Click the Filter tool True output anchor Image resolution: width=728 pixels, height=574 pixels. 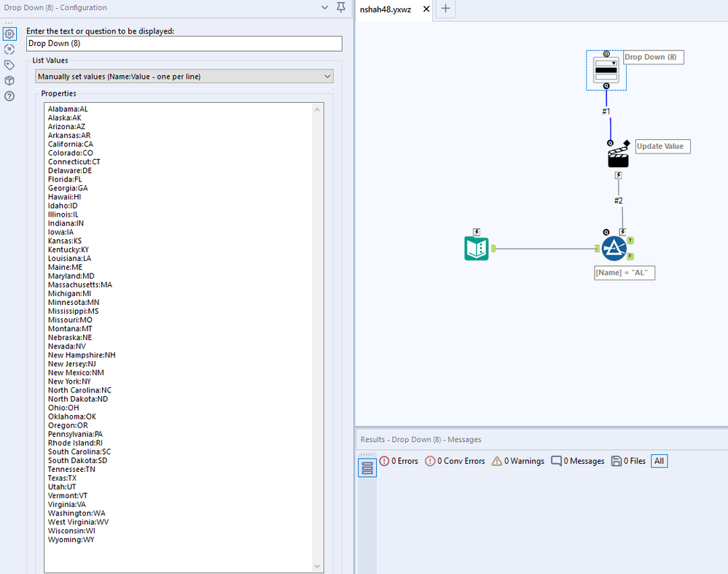point(630,241)
